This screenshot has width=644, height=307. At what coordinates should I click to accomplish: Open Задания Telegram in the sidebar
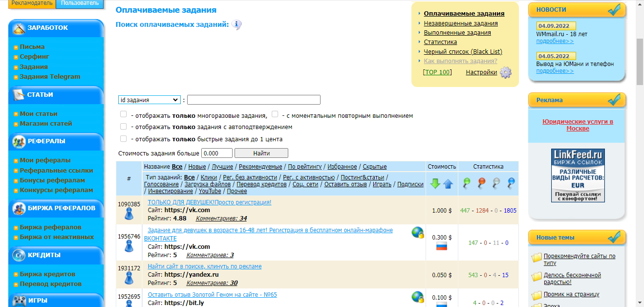coord(50,77)
